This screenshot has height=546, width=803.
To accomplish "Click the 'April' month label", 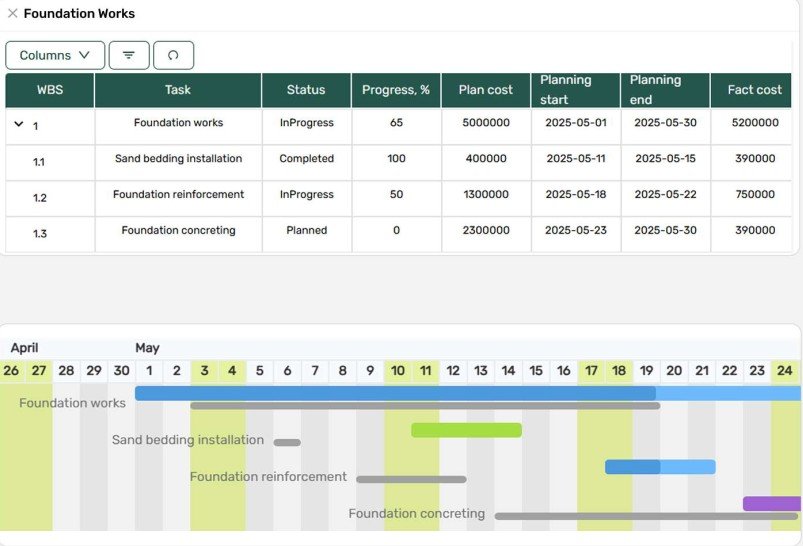I will point(25,348).
